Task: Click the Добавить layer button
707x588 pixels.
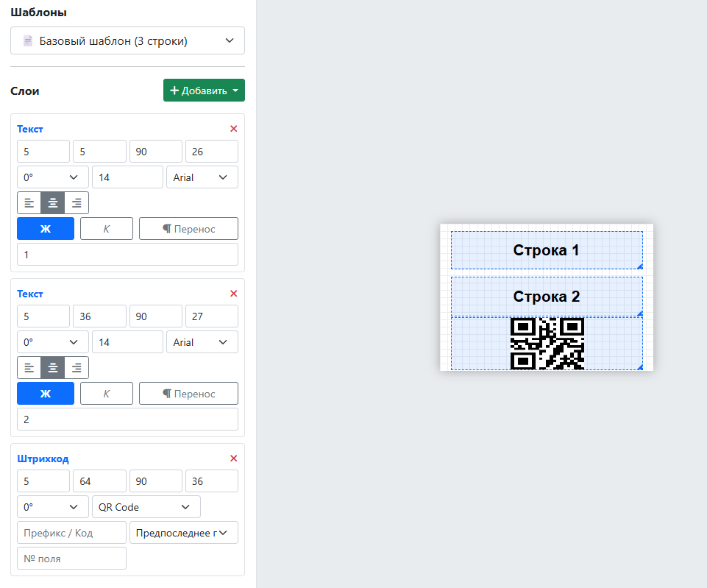Action: [204, 91]
